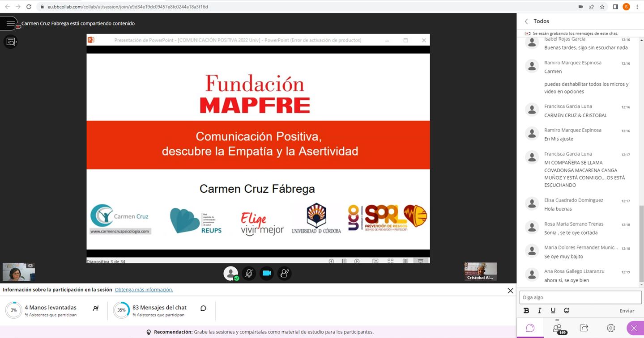Click the PowerPoint app icon in shared window
Viewport: 644px width, 338px height.
click(x=91, y=40)
